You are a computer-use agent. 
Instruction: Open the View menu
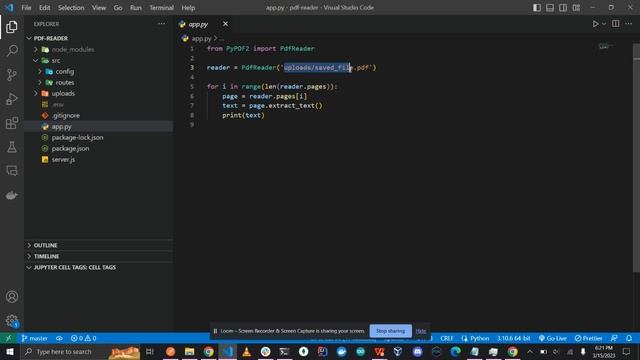[99, 8]
